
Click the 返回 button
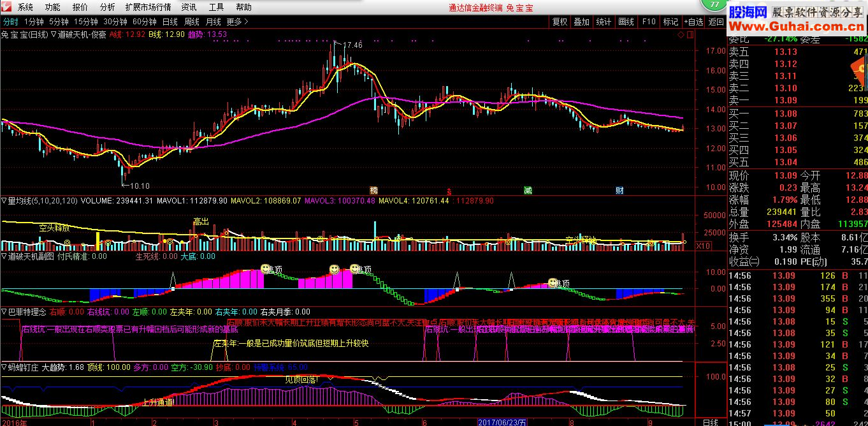tap(716, 21)
